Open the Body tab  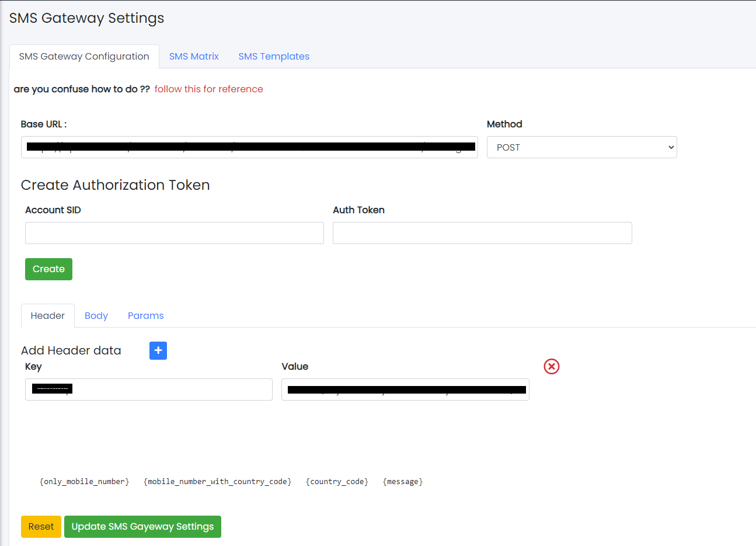96,316
